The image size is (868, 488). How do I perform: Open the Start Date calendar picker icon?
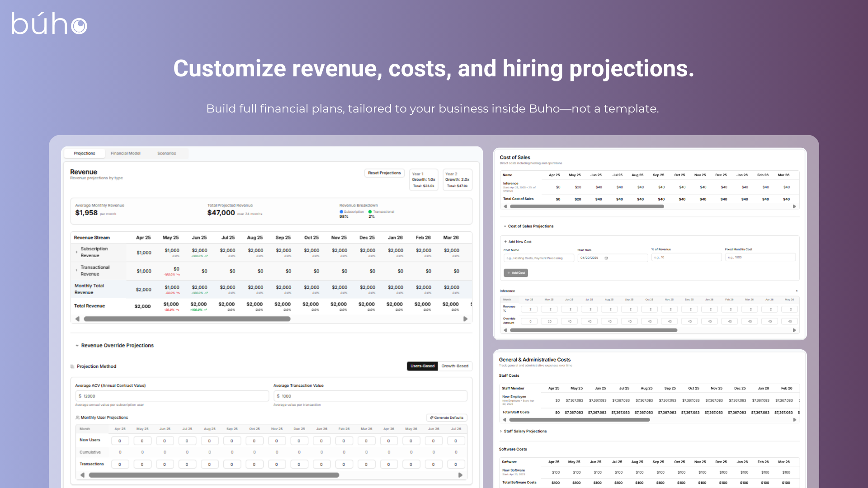(x=606, y=258)
